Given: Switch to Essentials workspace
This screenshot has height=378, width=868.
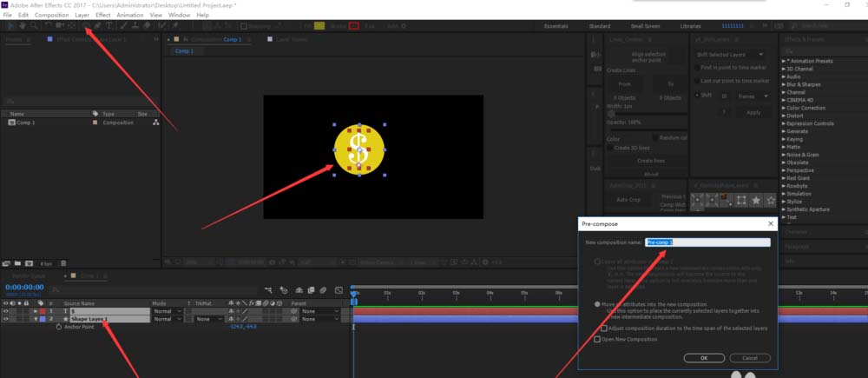Looking at the screenshot, I should pos(556,26).
